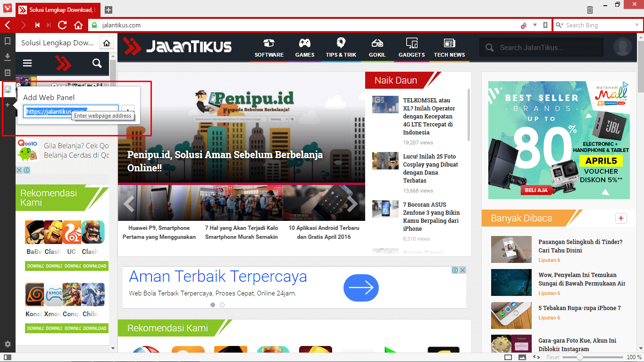This screenshot has width=644, height=362.
Task: Click BELI AJA on MatahariMall ad
Action: pyautogui.click(x=536, y=191)
